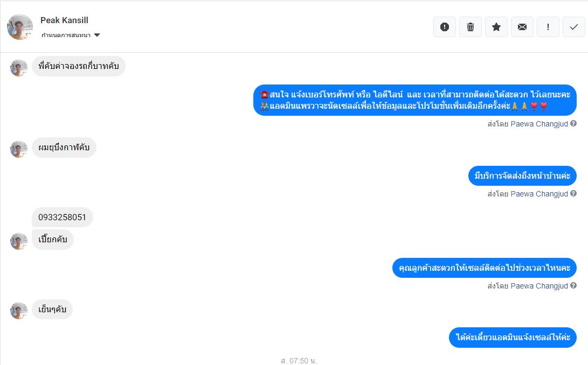
Task: Star this conversation as follow-up
Action: [x=496, y=27]
